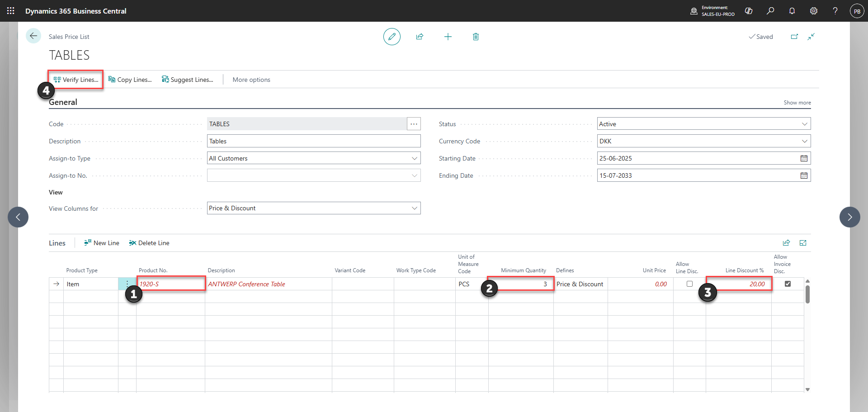The width and height of the screenshot is (868, 412).
Task: Click the scroll down arrow of lines grid
Action: (x=807, y=389)
